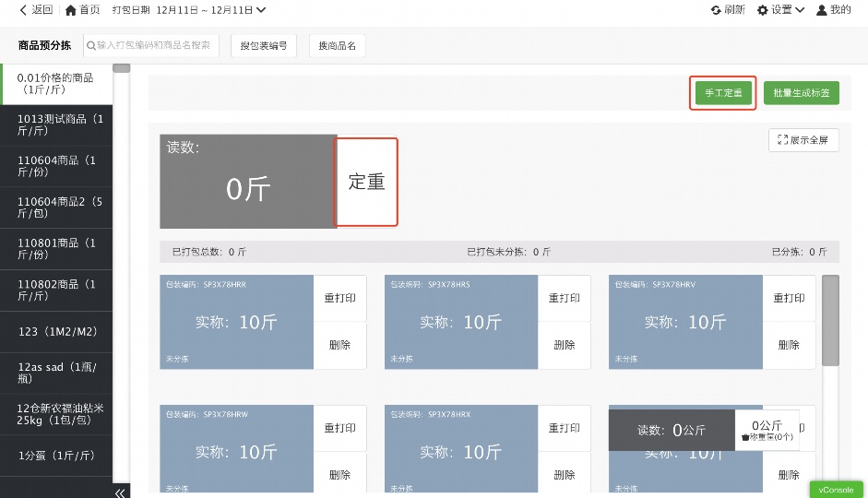Viewport: 868px width, 498px height.
Task: Collapse the sidebar with double chevron
Action: point(120,492)
